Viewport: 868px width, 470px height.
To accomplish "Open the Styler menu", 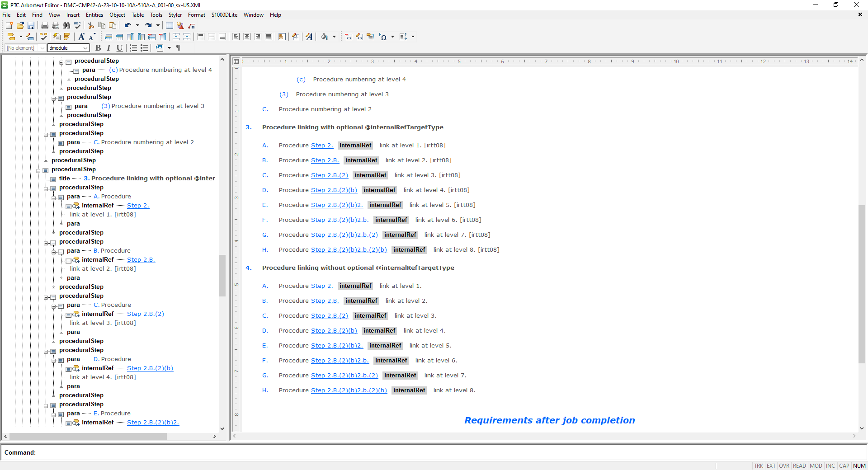I will pos(175,15).
